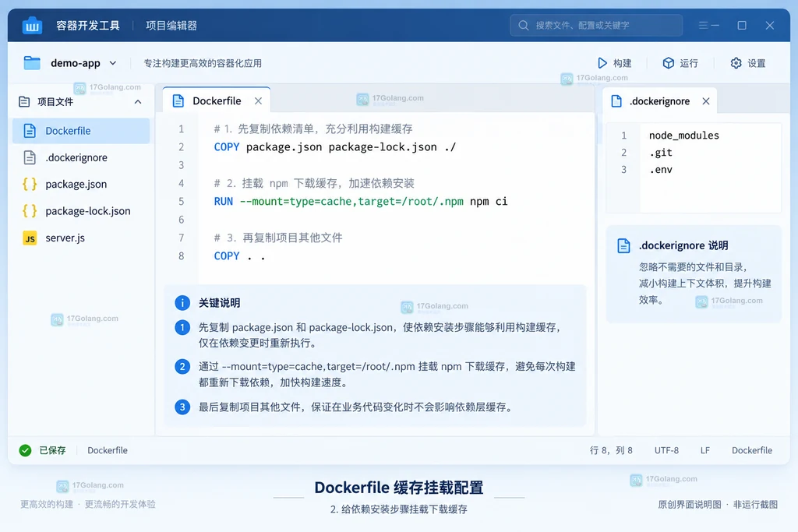The height and width of the screenshot is (532, 798).
Task: Click line number 5 in Dockerfile gutter
Action: [x=181, y=202]
